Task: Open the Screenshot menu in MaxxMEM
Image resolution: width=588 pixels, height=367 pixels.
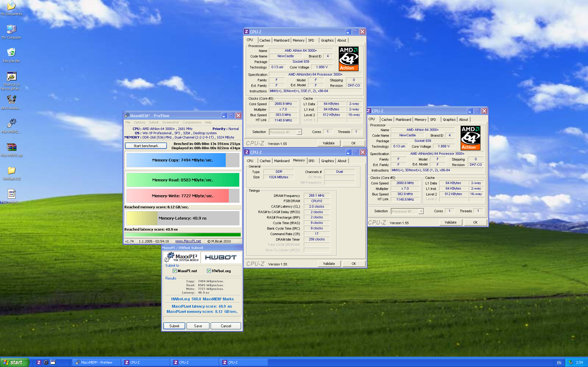Action: click(171, 122)
